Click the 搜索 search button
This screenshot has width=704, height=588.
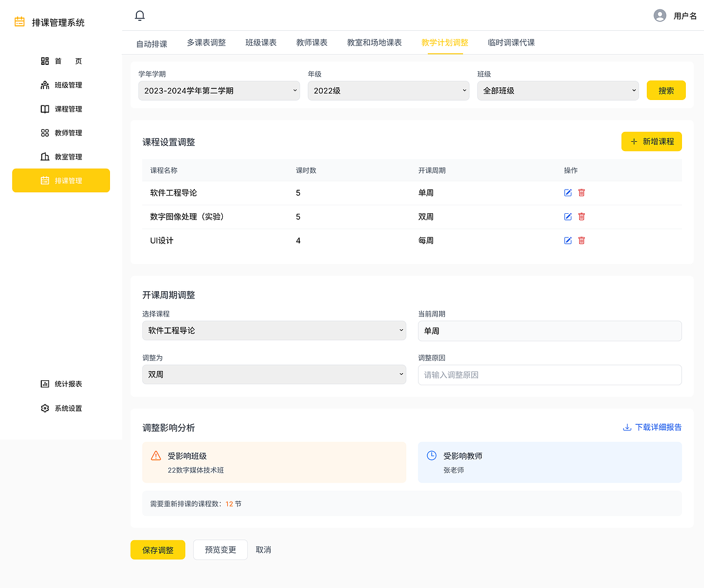coord(666,90)
